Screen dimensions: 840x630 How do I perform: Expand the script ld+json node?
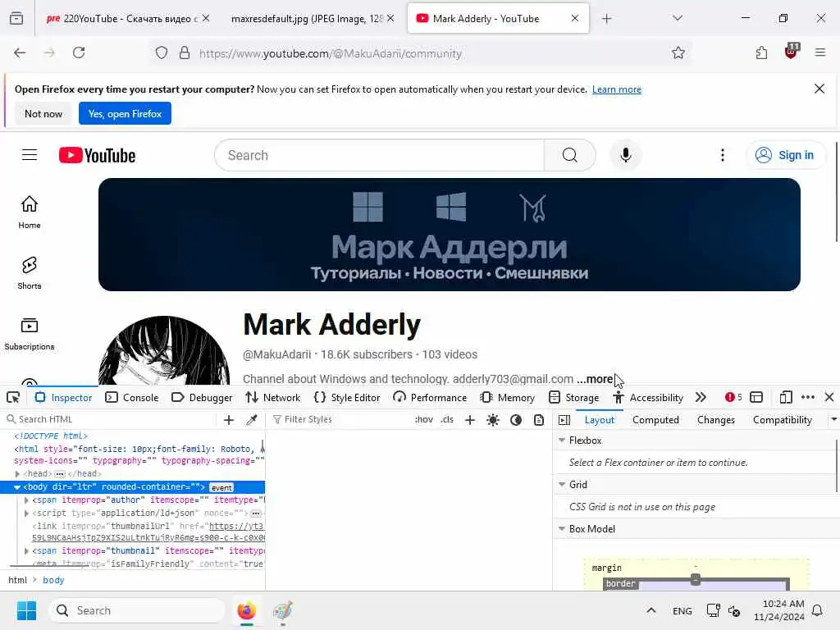click(26, 514)
